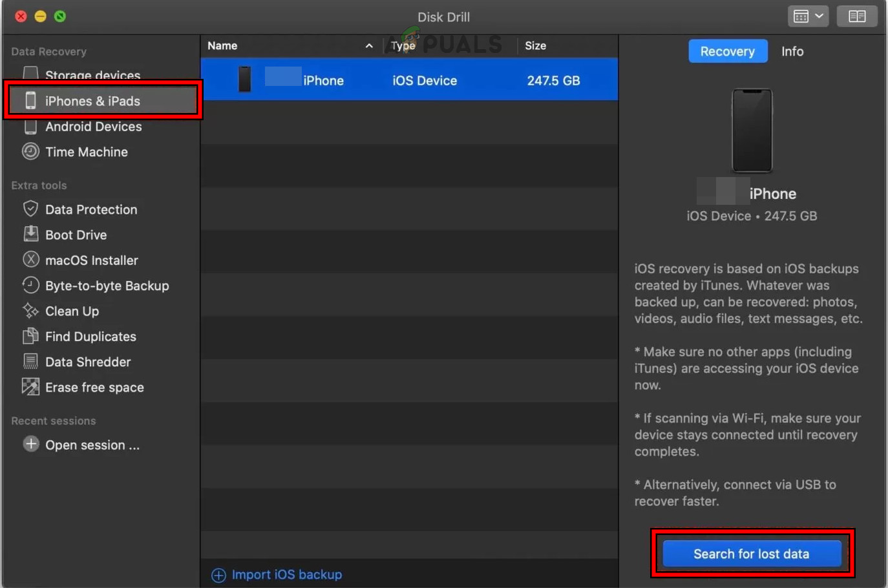Click the Storage devices drive icon

30,74
